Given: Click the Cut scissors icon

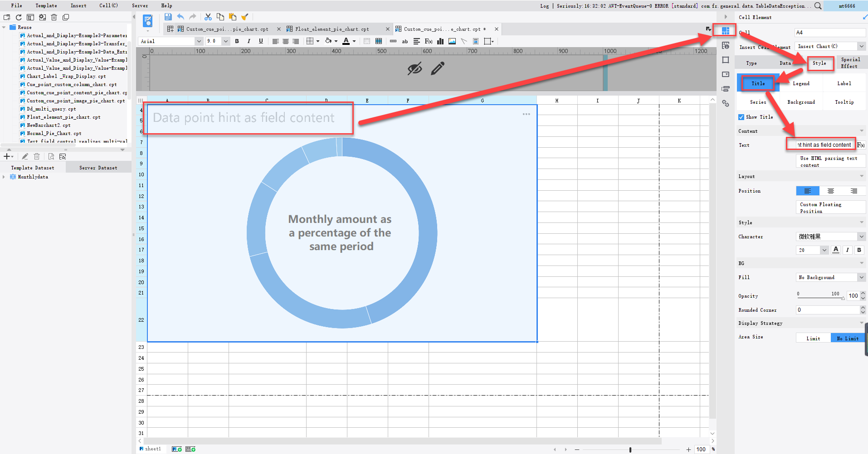Looking at the screenshot, I should (208, 17).
